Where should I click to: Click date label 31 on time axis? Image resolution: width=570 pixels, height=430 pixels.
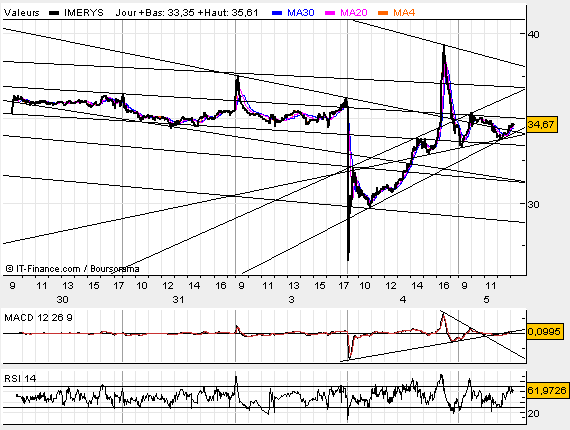pyautogui.click(x=178, y=300)
